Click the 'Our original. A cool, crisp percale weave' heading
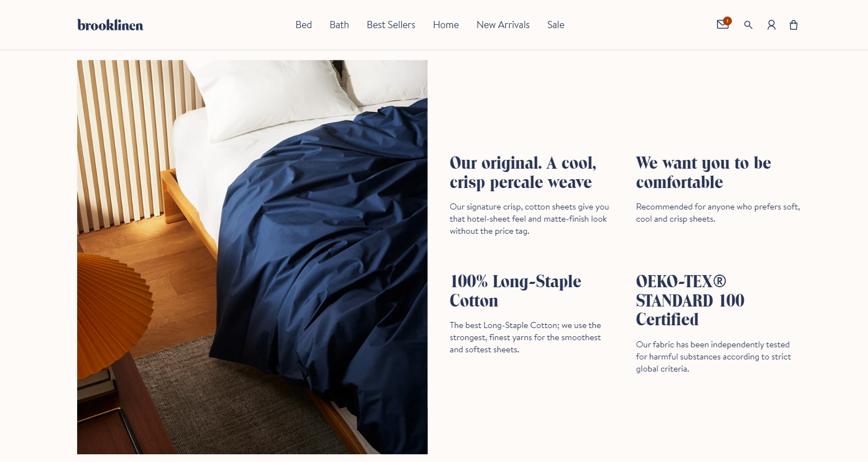This screenshot has width=868, height=462. click(523, 173)
